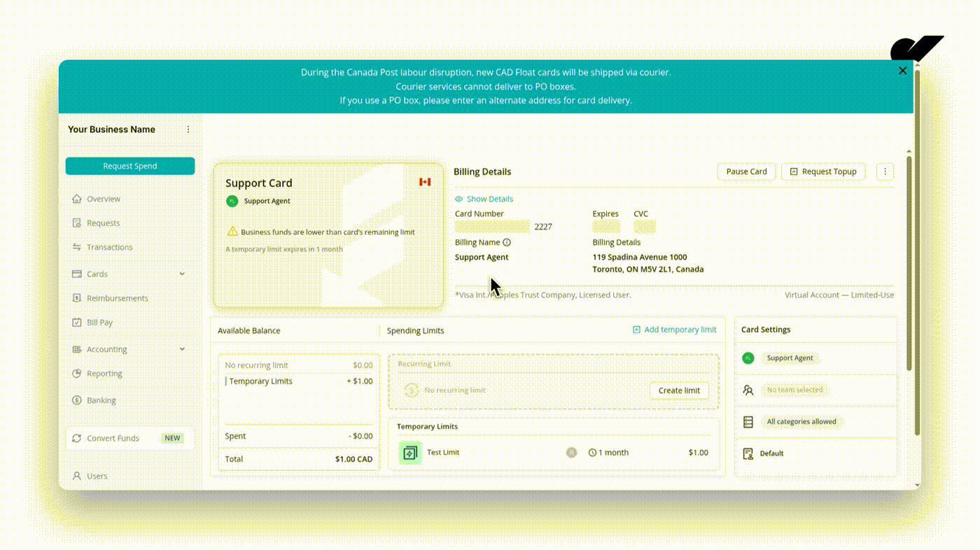The image size is (980, 550).
Task: Open the card options three-dot menu
Action: (x=885, y=171)
